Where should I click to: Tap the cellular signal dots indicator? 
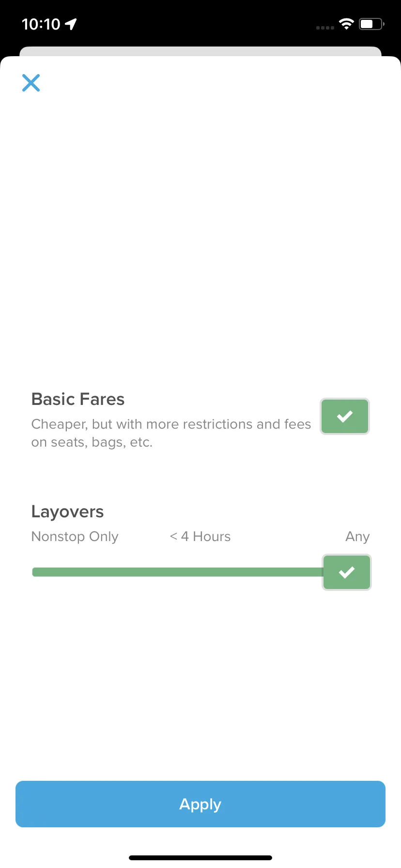(325, 28)
